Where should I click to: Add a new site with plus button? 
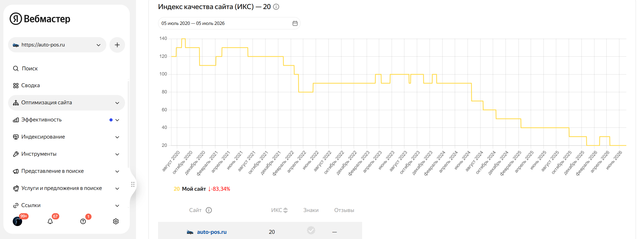(117, 45)
